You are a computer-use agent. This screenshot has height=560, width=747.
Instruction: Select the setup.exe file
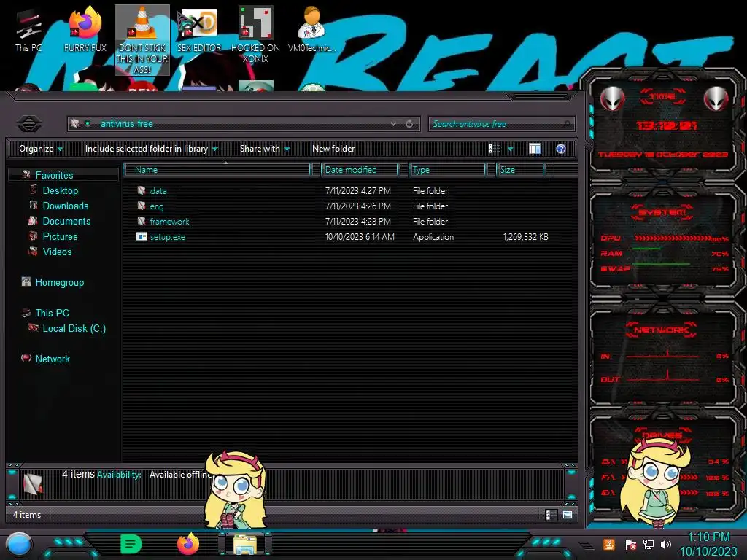pyautogui.click(x=167, y=237)
